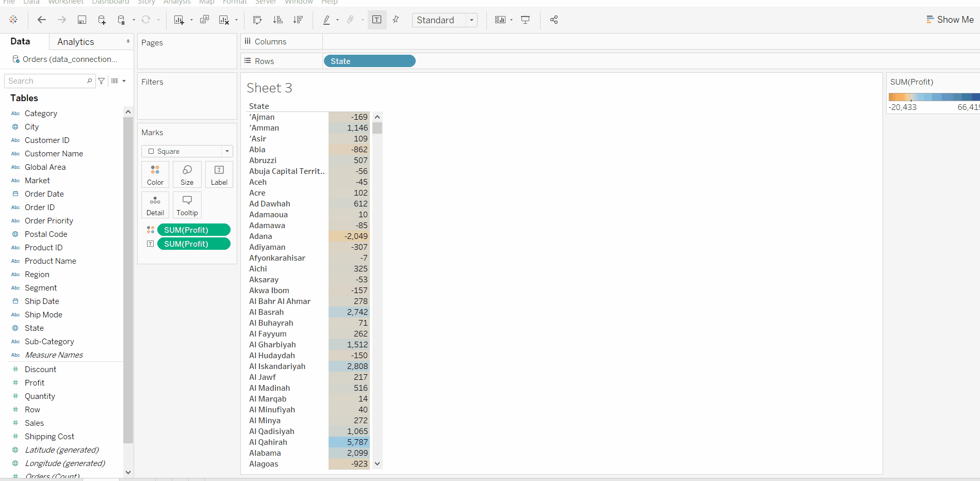980x481 pixels.
Task: Click the filter fields funnel icon
Action: pyautogui.click(x=102, y=81)
